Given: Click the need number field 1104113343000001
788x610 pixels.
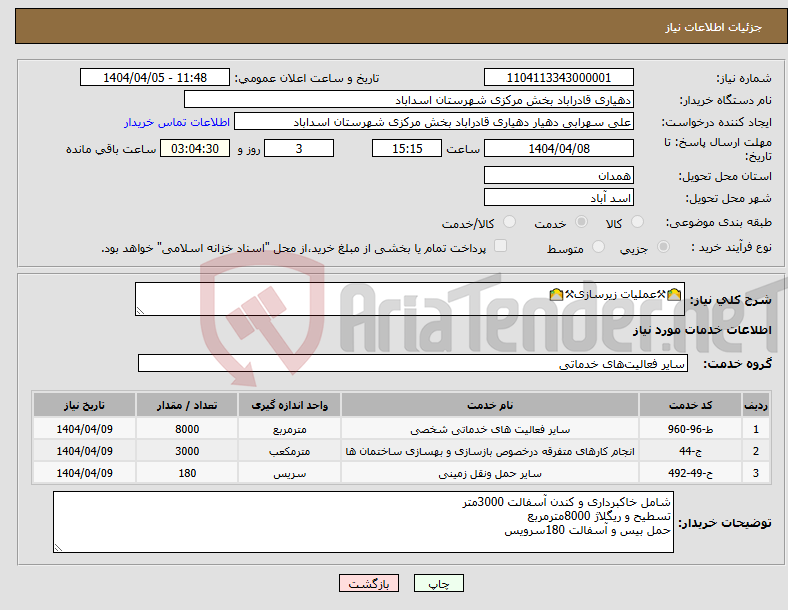Looking at the screenshot, I should [x=558, y=78].
